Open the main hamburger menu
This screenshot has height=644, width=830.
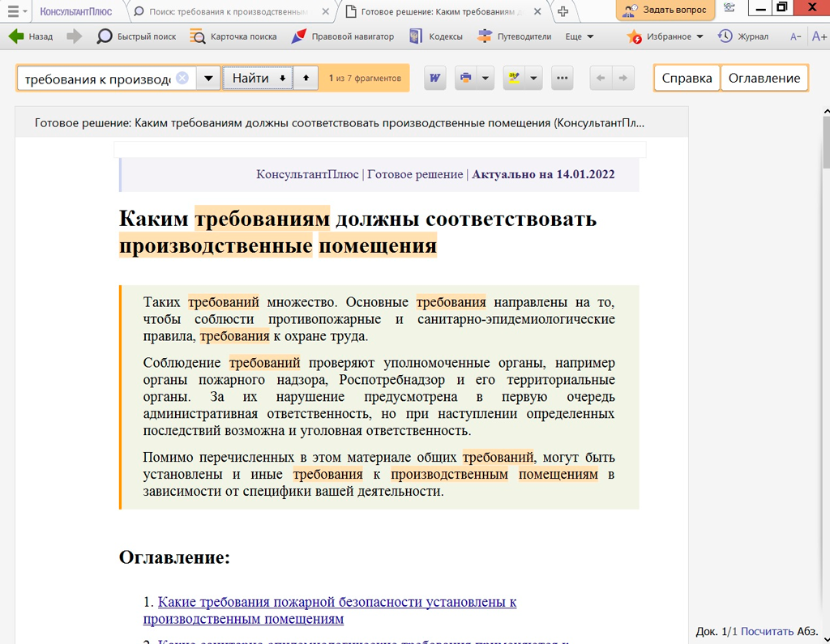pyautogui.click(x=16, y=11)
